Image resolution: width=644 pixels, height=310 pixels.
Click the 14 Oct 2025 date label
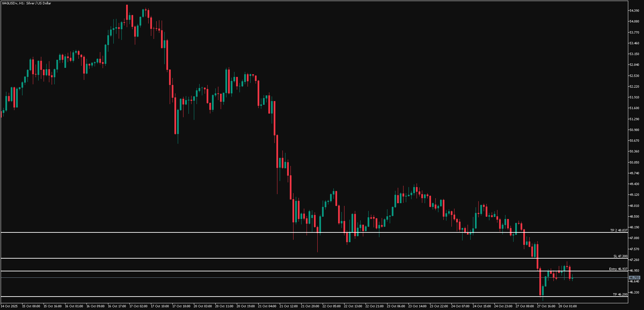coord(9,306)
